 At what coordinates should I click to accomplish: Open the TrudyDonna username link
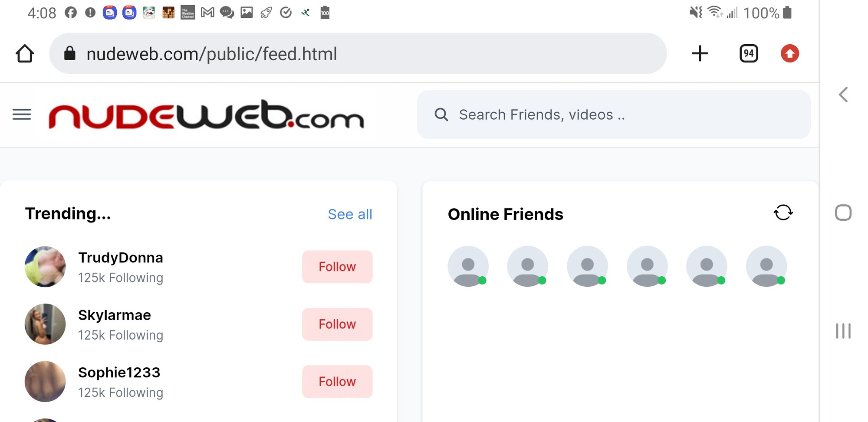[121, 258]
